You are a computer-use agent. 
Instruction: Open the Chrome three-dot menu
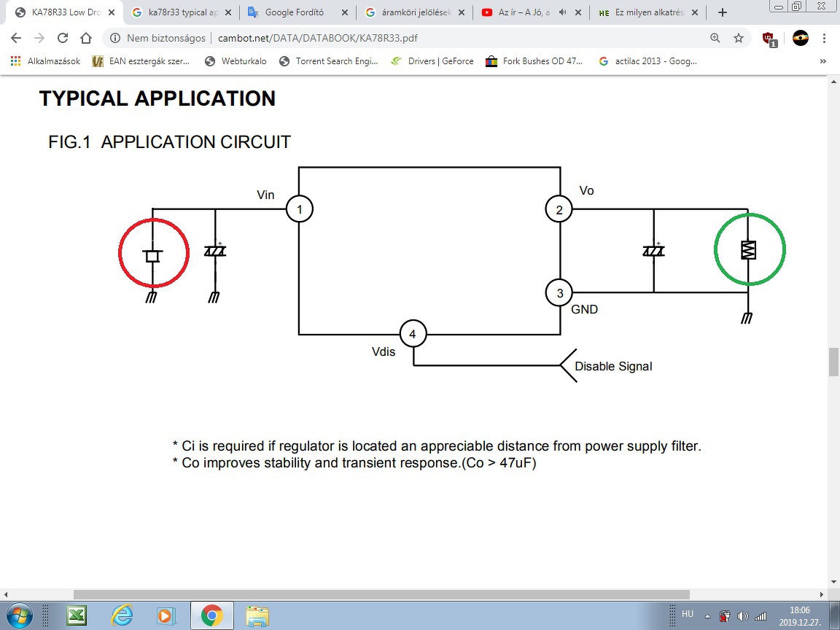(x=825, y=38)
